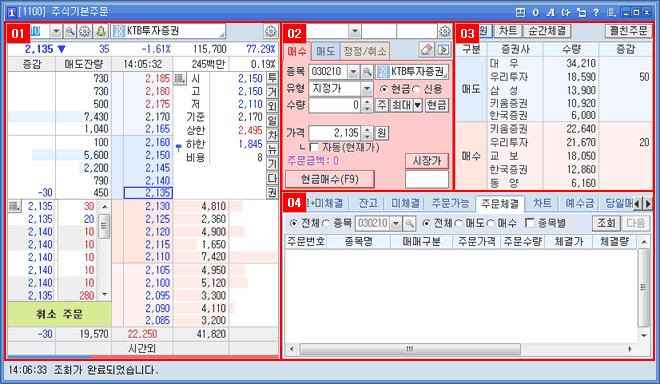Click the eraser icon to clear order form
The image size is (660, 384).
(426, 50)
